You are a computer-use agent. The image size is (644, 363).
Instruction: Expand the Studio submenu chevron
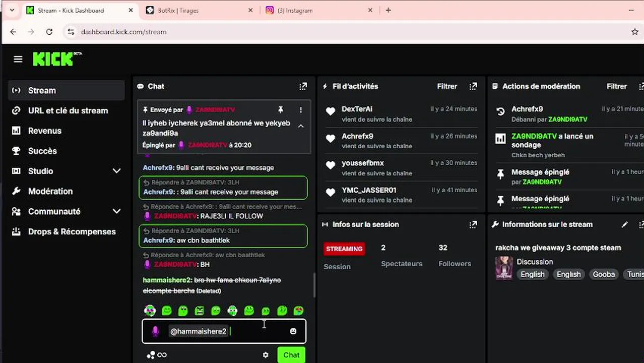point(116,171)
